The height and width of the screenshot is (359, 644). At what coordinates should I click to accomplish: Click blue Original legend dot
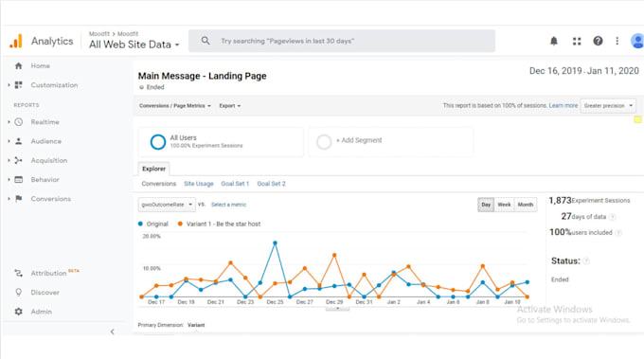(x=140, y=224)
